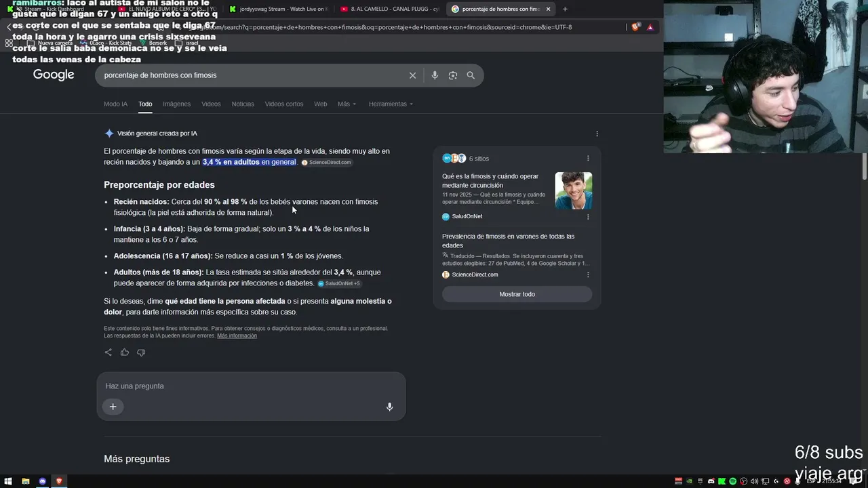Click Brave browser icon in taskbar
The width and height of the screenshot is (868, 488).
pyautogui.click(x=59, y=481)
